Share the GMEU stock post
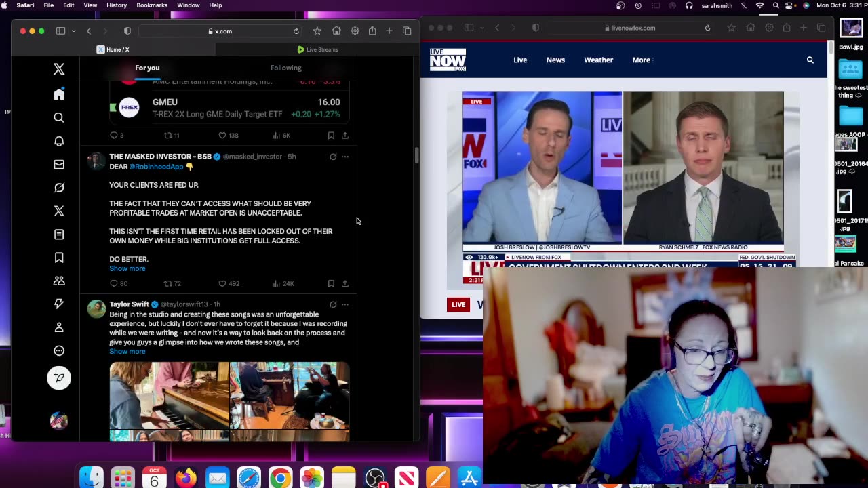 click(x=344, y=136)
